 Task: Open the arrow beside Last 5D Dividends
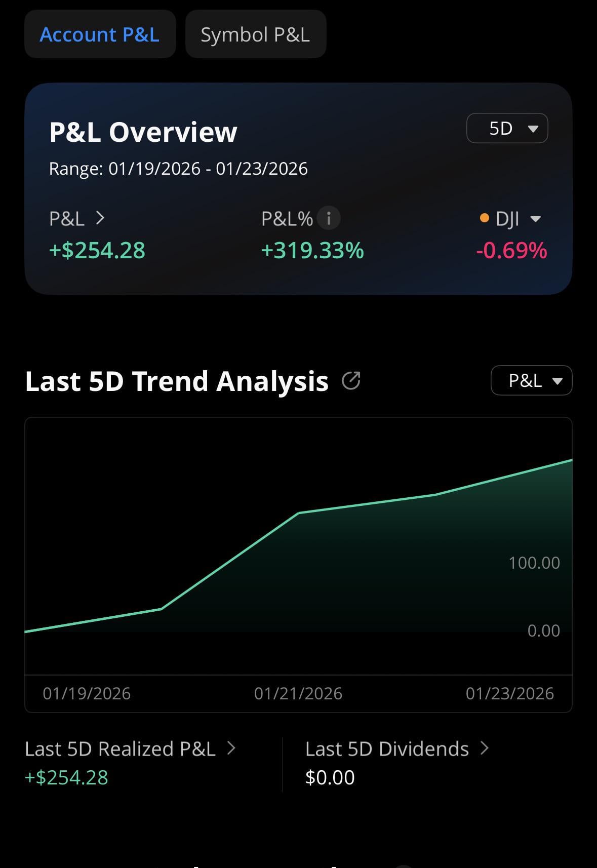tap(485, 748)
